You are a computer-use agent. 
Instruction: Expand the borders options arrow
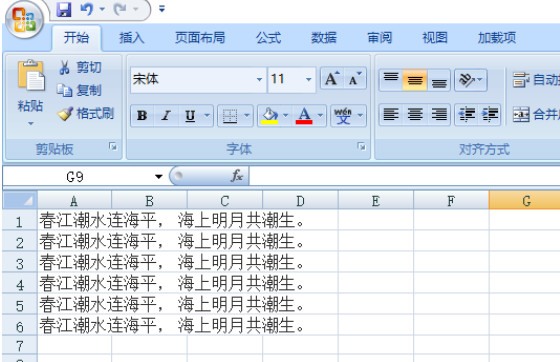pos(247,115)
